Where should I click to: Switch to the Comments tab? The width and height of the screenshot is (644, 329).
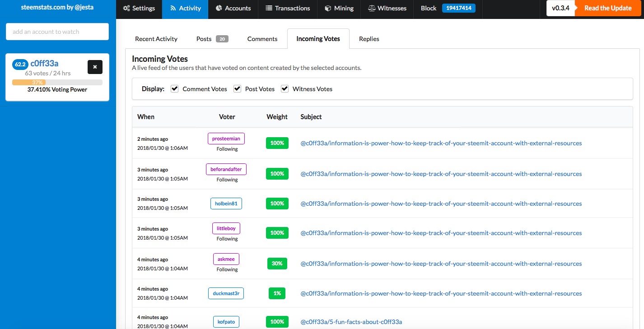coord(262,39)
